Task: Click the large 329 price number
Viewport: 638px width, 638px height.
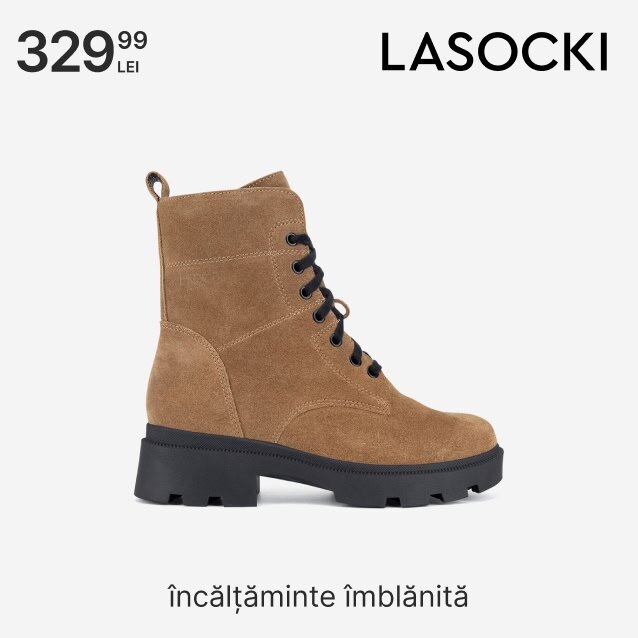Action: 66,53
